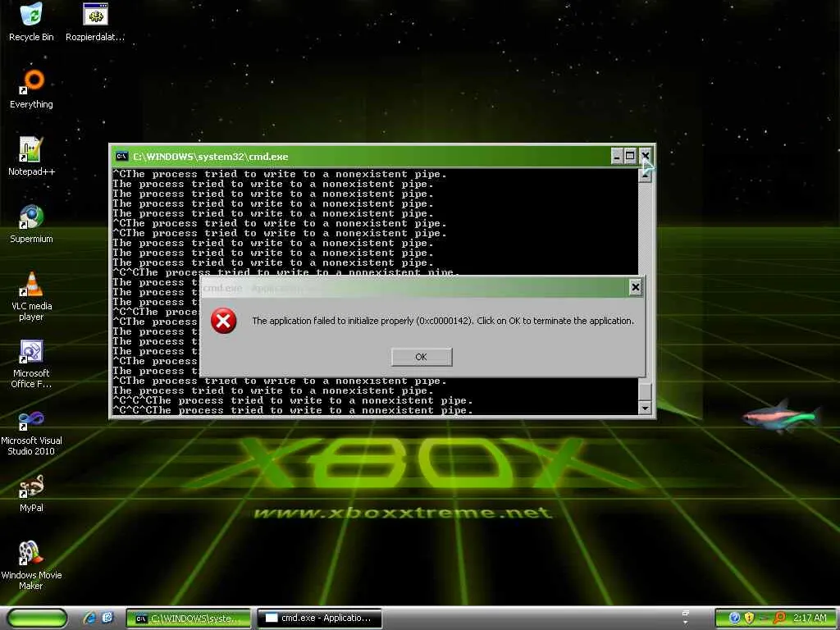Close the cmd.exe Application Error dialog
840x630 pixels.
[636, 287]
